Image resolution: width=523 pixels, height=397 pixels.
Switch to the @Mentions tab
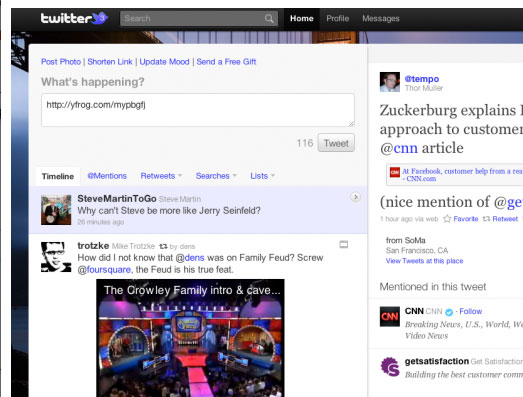[107, 176]
